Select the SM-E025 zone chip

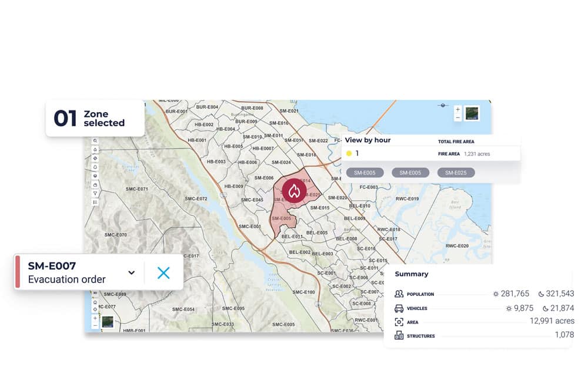click(x=456, y=173)
